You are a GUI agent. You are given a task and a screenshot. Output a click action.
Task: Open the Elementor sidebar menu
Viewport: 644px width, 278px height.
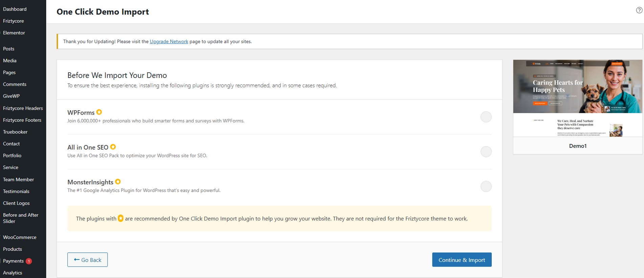tap(14, 33)
